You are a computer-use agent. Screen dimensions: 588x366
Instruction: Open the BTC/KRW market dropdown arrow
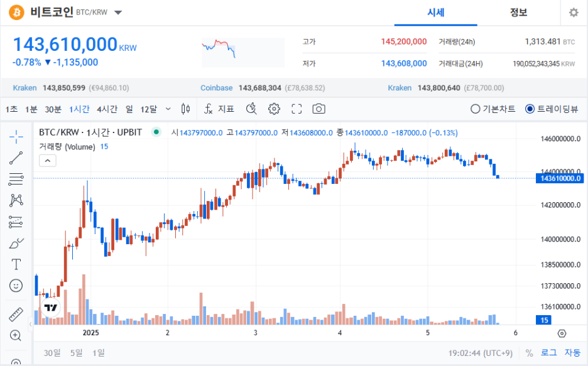[118, 13]
